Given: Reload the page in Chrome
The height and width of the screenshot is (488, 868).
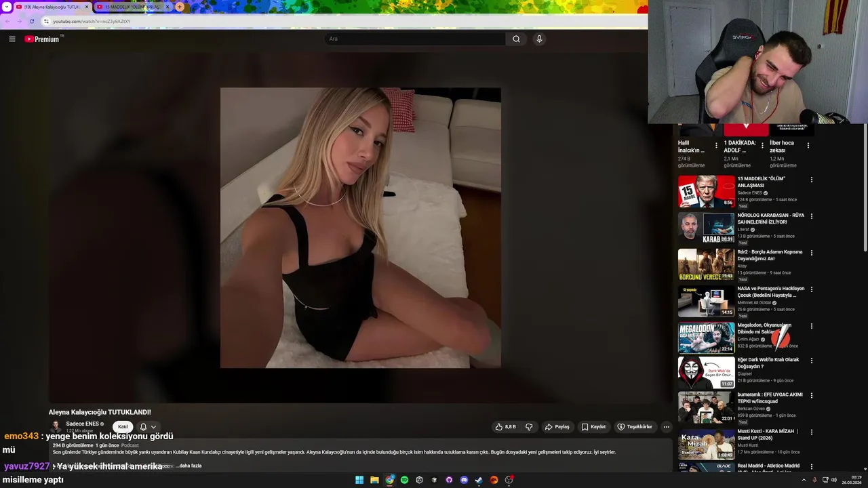Looking at the screenshot, I should pyautogui.click(x=31, y=21).
